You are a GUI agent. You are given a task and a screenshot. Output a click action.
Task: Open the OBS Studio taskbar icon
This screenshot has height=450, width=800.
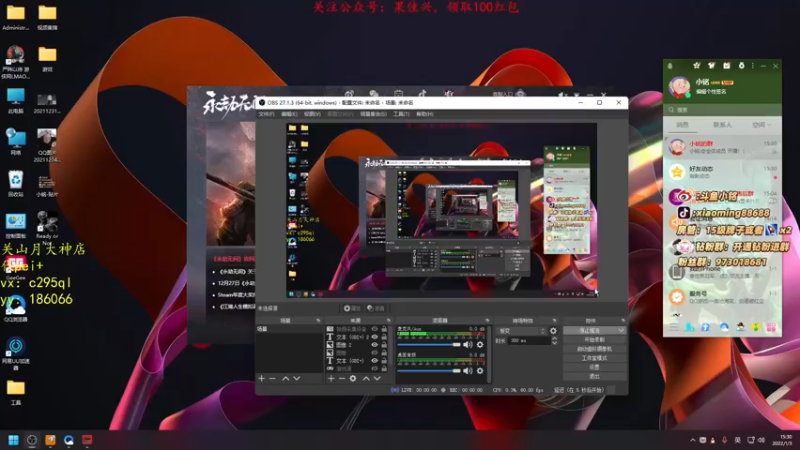(32, 440)
